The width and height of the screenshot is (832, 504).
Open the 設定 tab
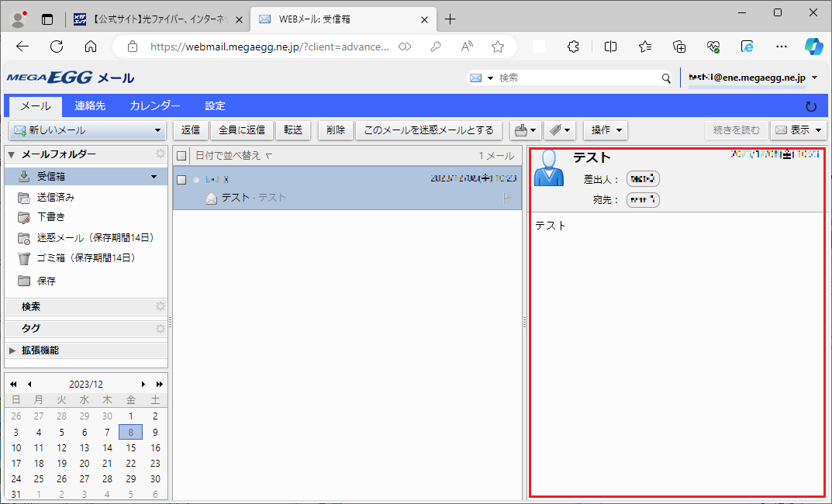tap(215, 106)
